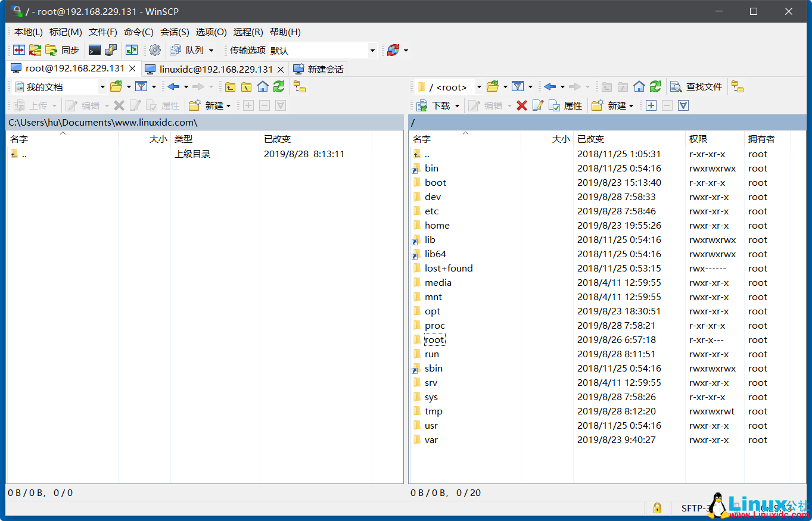Refresh the local panel
Screen dimensions: 812x521
[x=279, y=86]
